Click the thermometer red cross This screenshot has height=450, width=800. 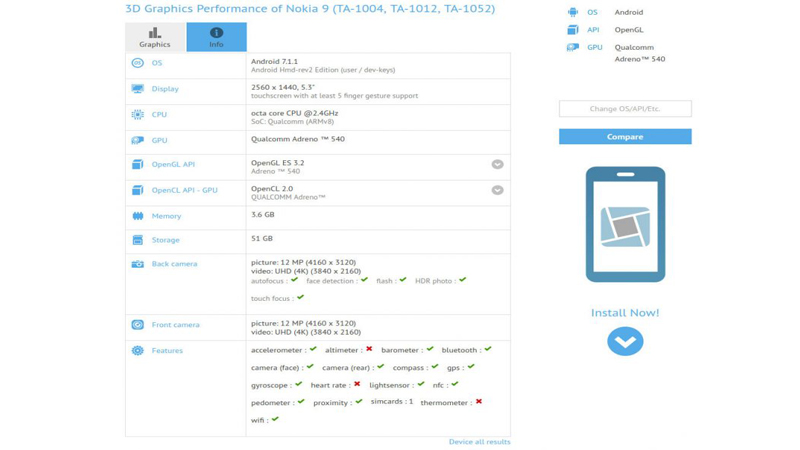click(479, 402)
